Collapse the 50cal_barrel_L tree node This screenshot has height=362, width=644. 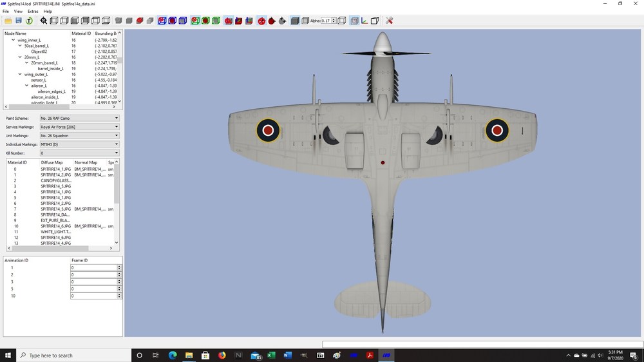click(x=20, y=46)
